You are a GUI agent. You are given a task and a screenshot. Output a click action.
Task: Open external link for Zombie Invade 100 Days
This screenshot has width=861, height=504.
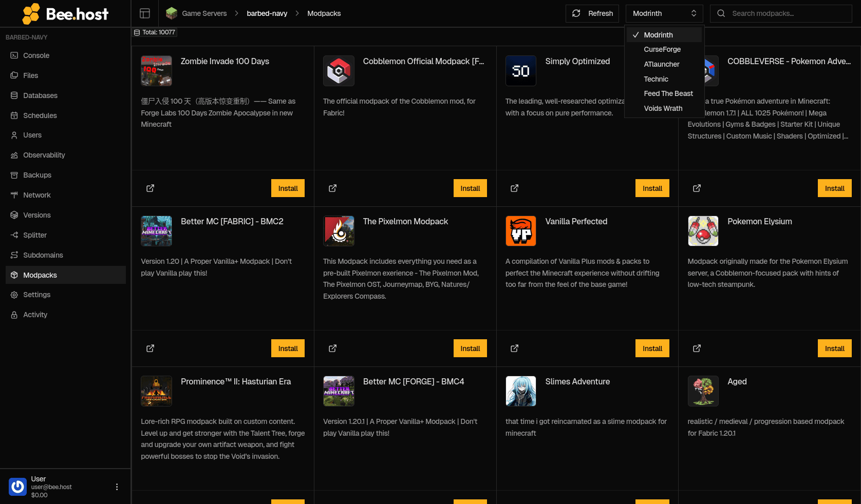(151, 188)
